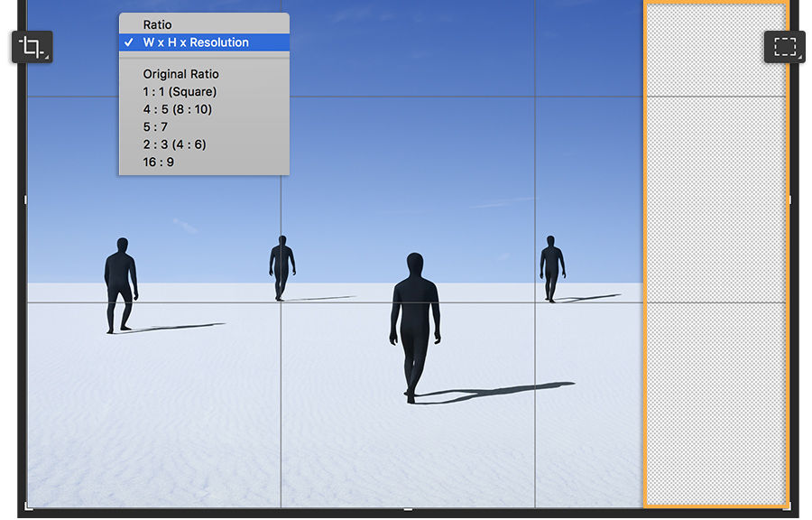Click the rectangular selection marquee icon

click(782, 47)
